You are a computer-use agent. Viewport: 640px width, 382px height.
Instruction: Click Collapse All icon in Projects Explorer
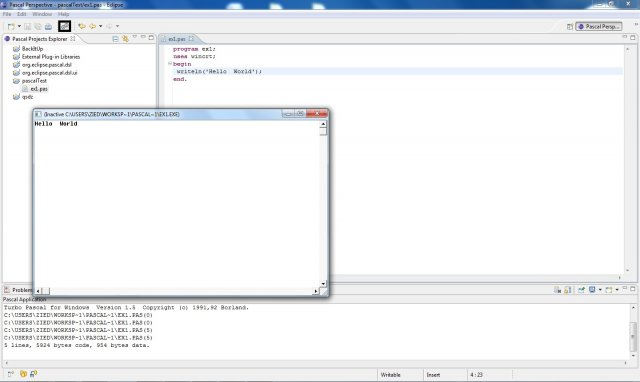[115, 39]
